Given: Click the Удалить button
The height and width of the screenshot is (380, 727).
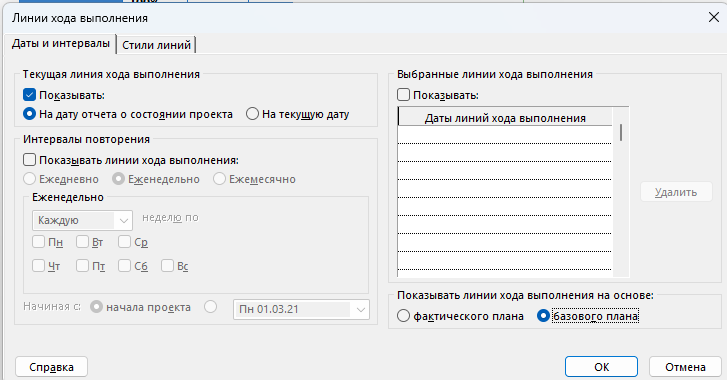Looking at the screenshot, I should [676, 192].
